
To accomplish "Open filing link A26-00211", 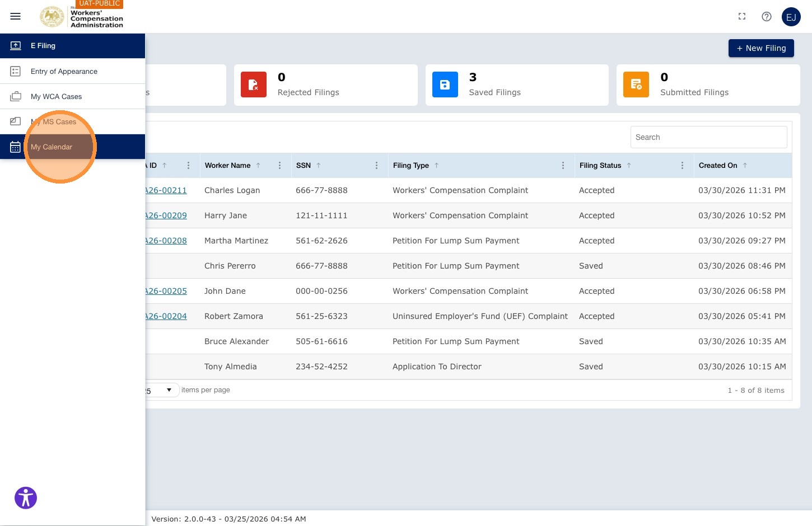I will point(166,190).
